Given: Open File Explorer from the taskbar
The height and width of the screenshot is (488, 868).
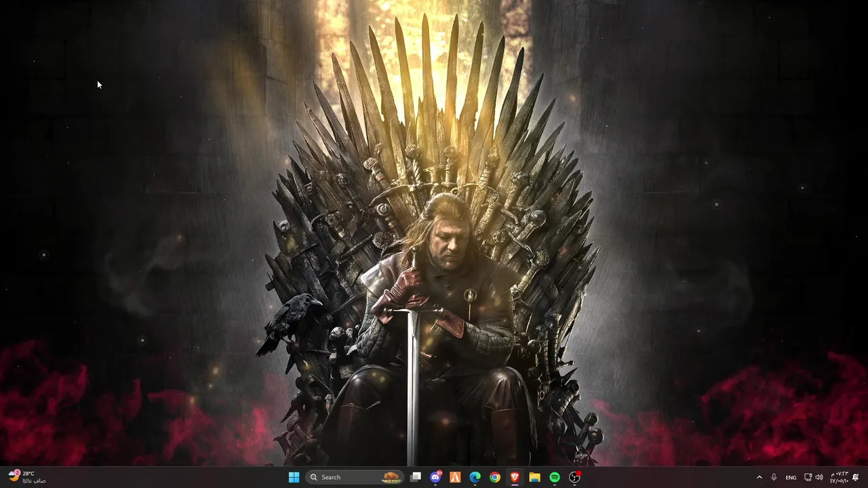Looking at the screenshot, I should click(534, 477).
